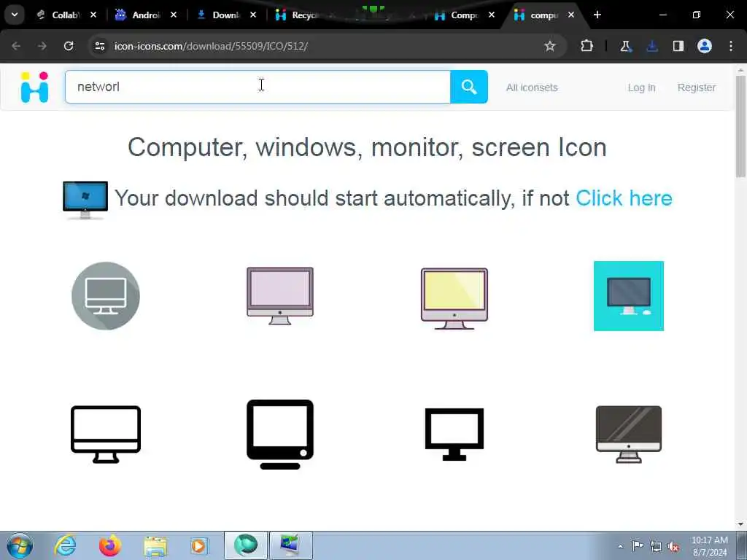Go forward one page
The image size is (747, 560).
pyautogui.click(x=42, y=46)
